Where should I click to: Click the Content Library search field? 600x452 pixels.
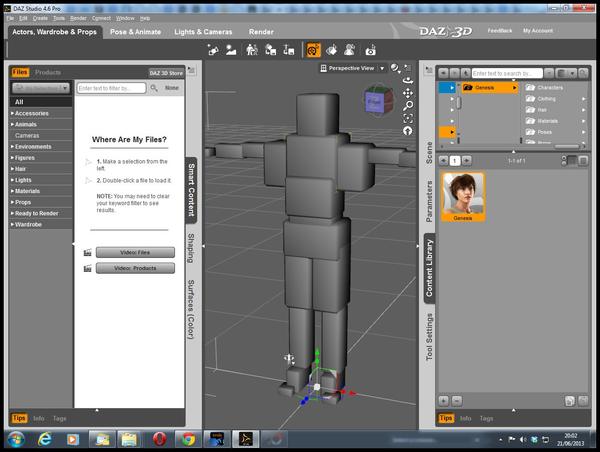(x=507, y=73)
